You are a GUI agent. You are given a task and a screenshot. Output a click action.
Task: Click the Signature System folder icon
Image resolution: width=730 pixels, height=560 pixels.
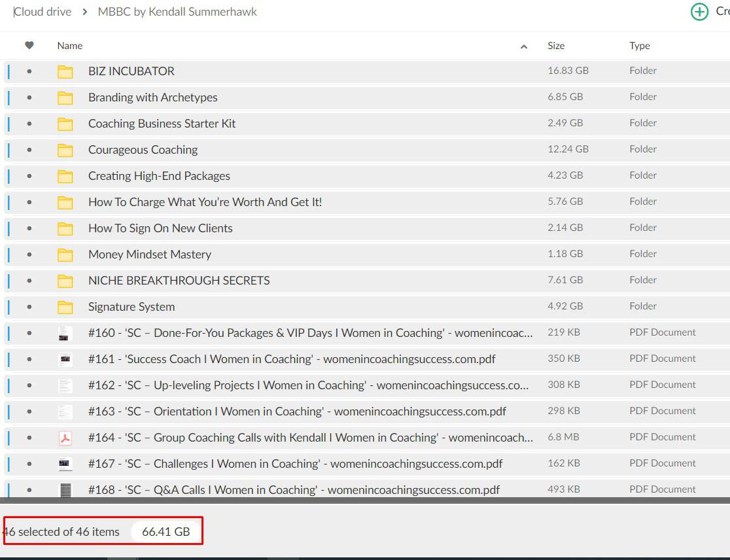tap(65, 307)
